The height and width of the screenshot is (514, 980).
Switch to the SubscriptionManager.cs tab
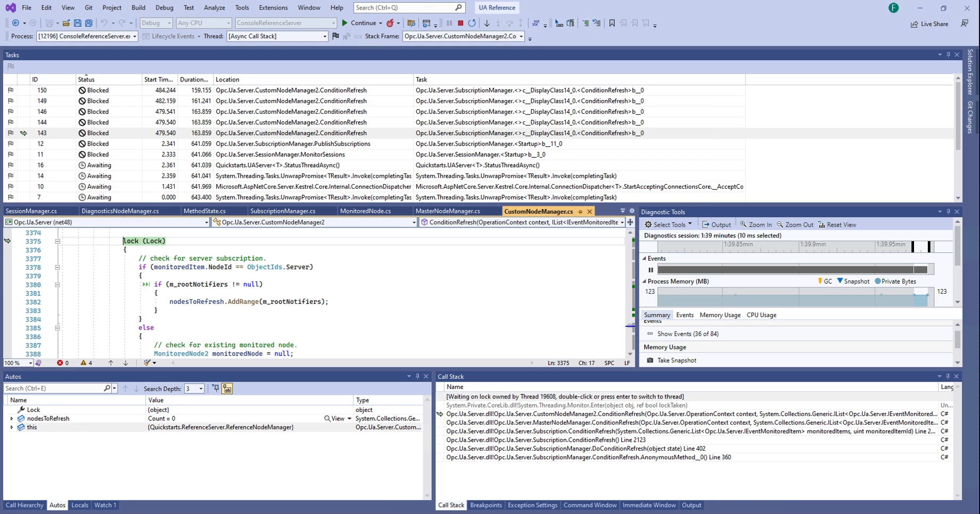283,211
